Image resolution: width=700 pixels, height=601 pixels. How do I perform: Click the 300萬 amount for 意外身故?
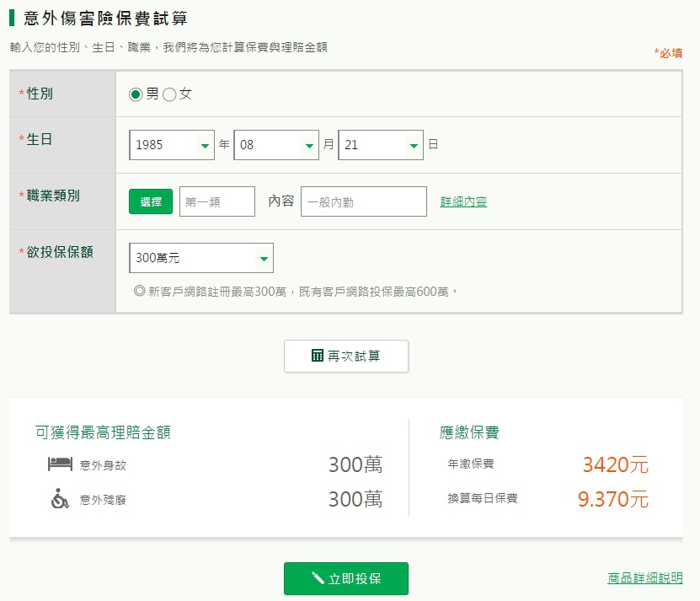(x=355, y=464)
